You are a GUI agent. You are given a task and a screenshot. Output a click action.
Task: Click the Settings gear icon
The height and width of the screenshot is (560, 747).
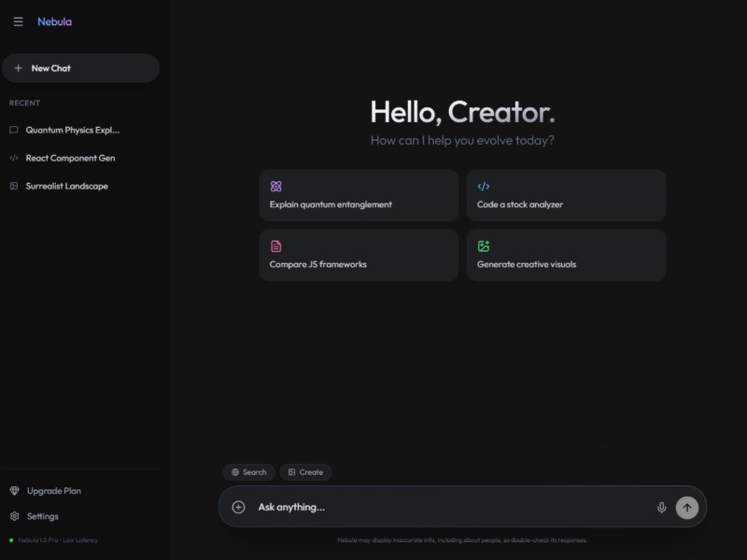pyautogui.click(x=14, y=516)
